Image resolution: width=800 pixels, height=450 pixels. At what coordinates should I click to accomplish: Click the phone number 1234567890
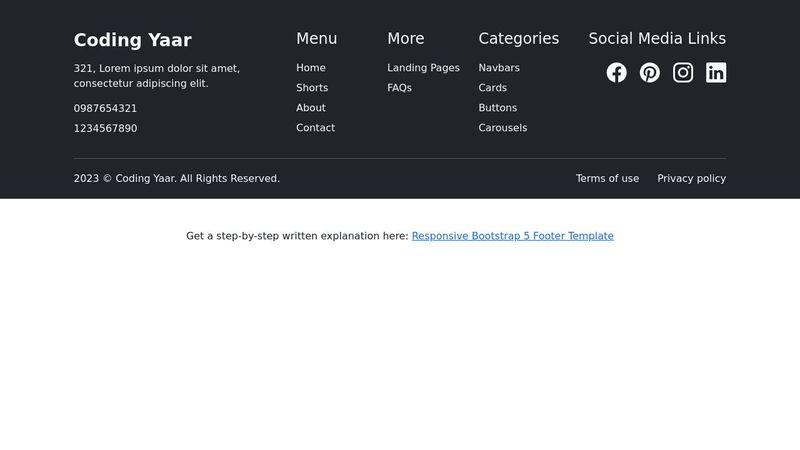pyautogui.click(x=105, y=129)
